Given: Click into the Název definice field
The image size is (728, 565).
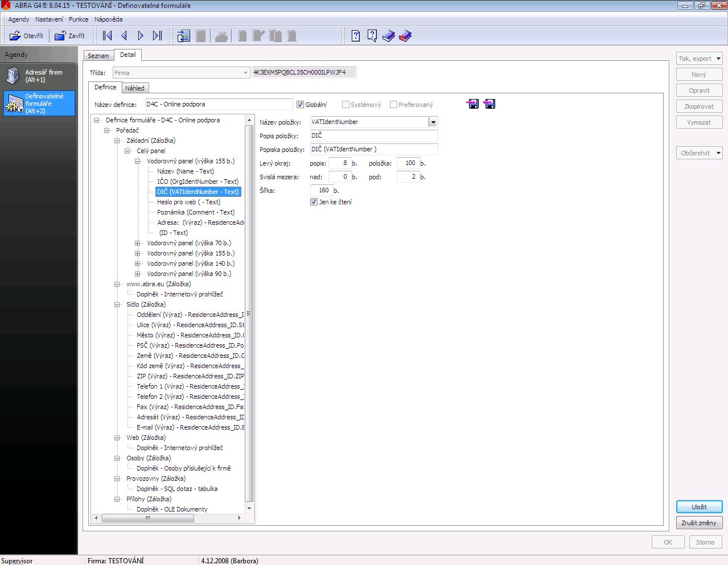Looking at the screenshot, I should pos(218,105).
